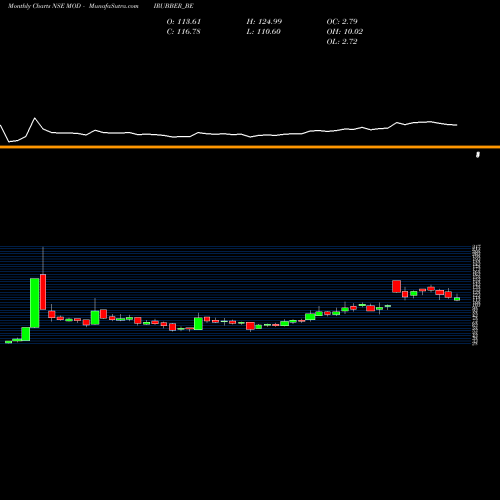Click the 'Monthly Charts NSE MOD' title text
Screen dimensions: 500x500
(x=44, y=6)
